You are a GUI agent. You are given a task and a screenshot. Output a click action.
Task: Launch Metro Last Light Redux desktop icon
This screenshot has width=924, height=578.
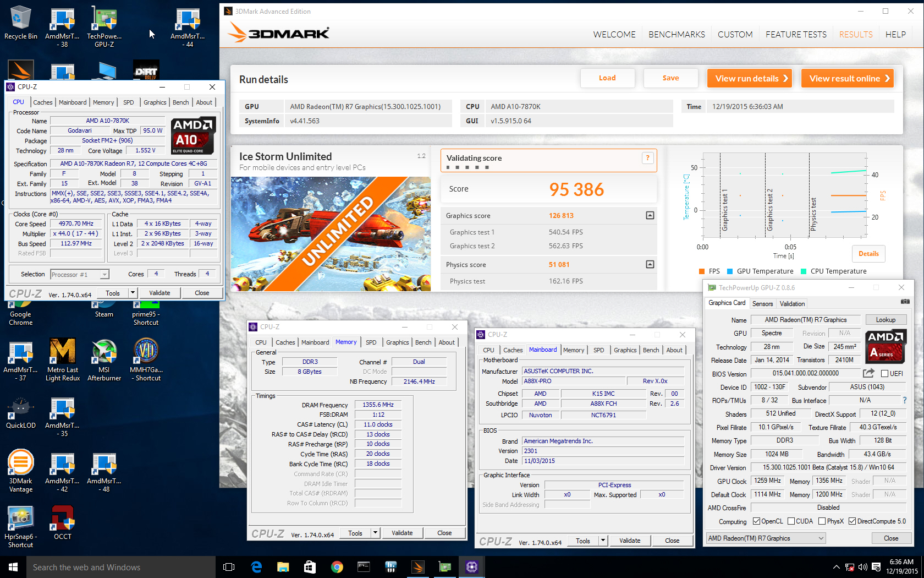click(x=63, y=359)
